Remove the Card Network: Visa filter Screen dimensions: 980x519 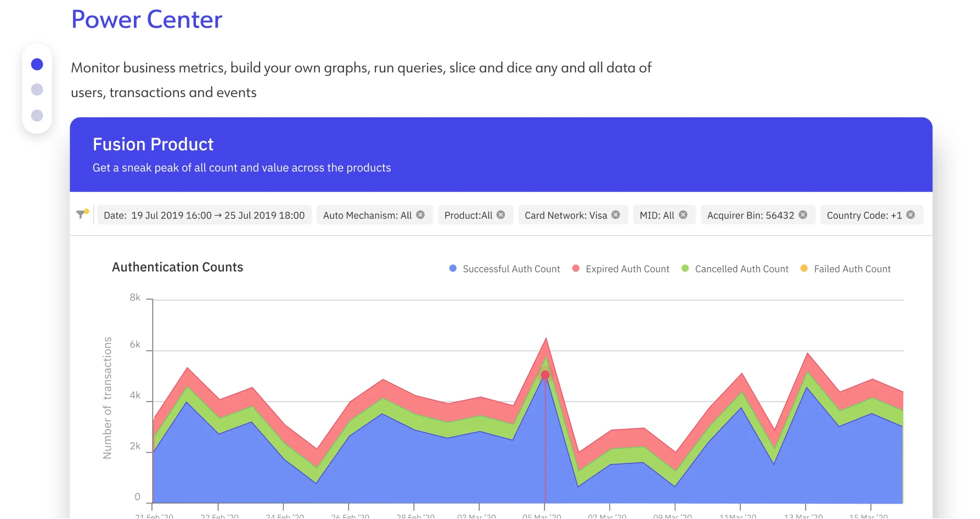pos(616,215)
